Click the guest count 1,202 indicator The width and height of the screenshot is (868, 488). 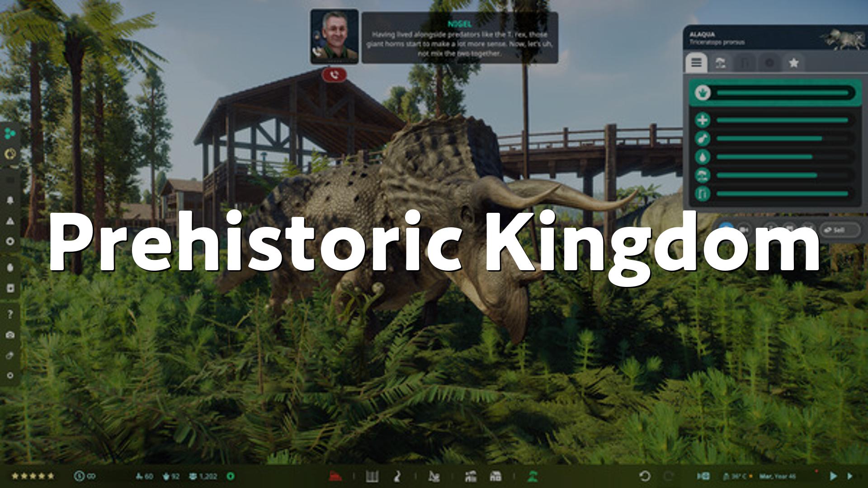coord(203,476)
